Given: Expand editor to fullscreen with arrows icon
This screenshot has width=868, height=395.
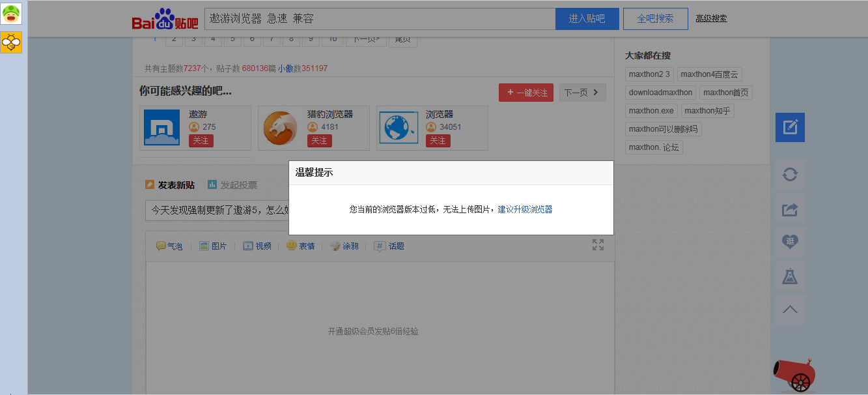Looking at the screenshot, I should 598,244.
